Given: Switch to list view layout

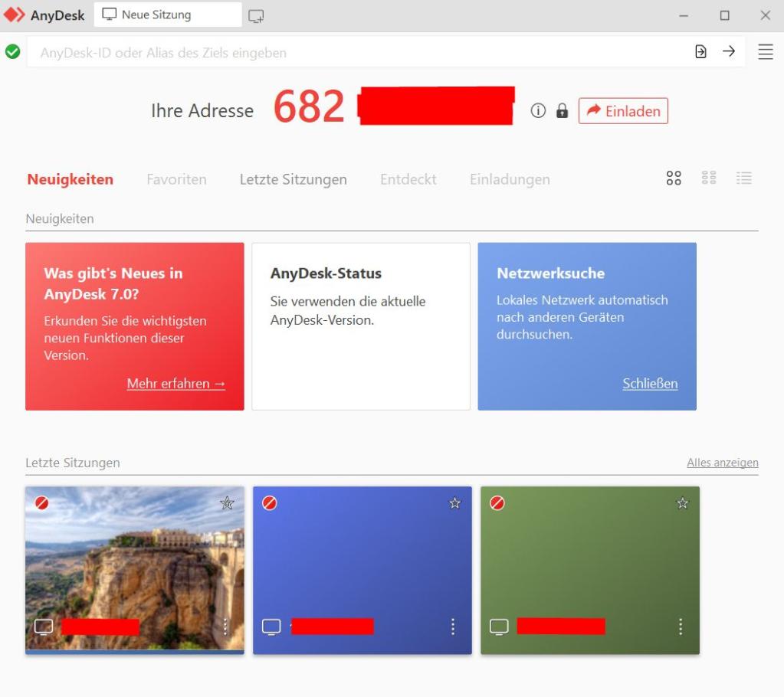Looking at the screenshot, I should pyautogui.click(x=743, y=178).
